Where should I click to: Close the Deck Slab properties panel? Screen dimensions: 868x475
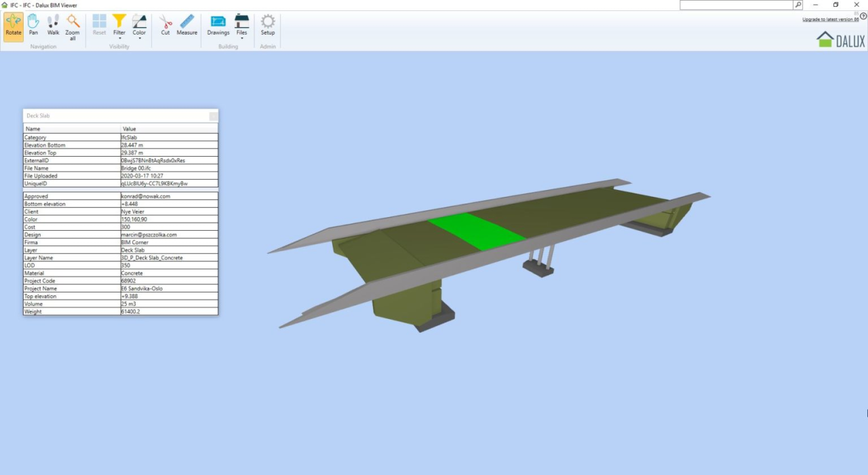[x=214, y=116]
